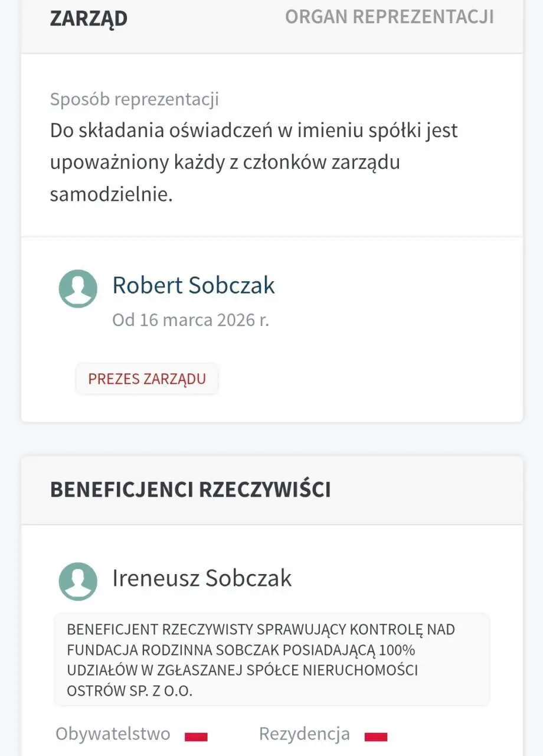Click the '100%' text in description
543x756 pixels.
397,650
